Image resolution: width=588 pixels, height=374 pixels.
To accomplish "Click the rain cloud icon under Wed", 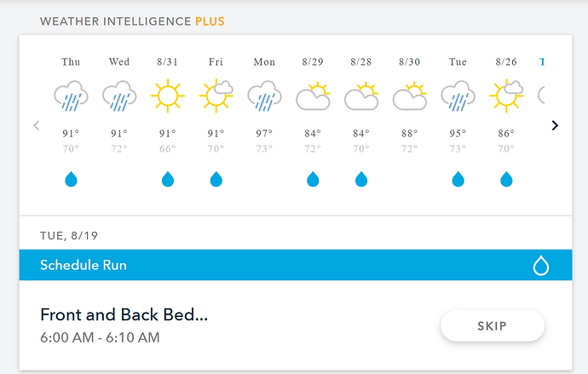I will coord(119,96).
